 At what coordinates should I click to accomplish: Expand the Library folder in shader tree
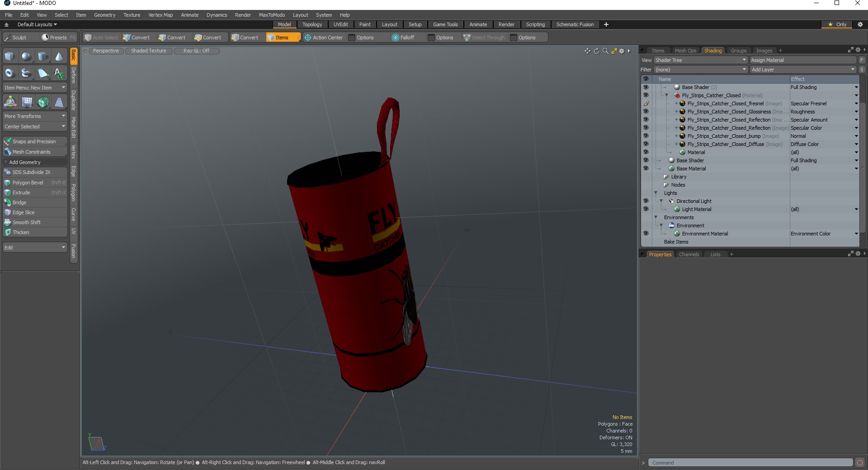(666, 177)
